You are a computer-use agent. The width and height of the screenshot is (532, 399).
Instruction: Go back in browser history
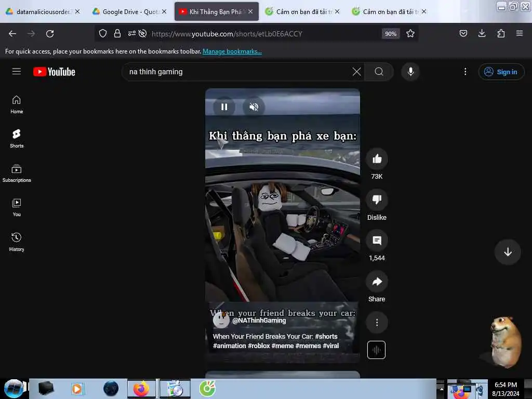coord(12,34)
